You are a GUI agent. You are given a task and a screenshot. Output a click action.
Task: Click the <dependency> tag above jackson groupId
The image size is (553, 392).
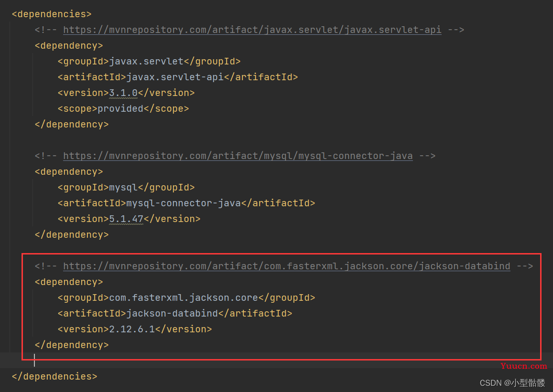click(x=69, y=282)
